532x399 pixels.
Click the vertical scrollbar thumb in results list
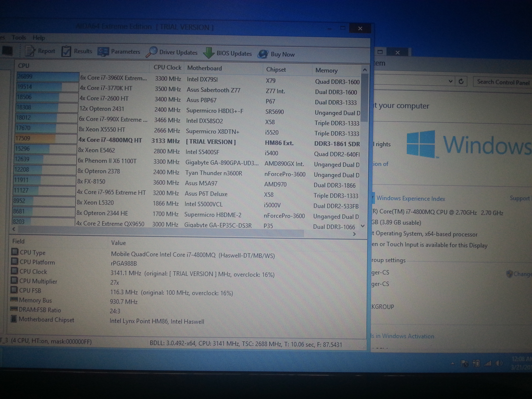tap(364, 98)
